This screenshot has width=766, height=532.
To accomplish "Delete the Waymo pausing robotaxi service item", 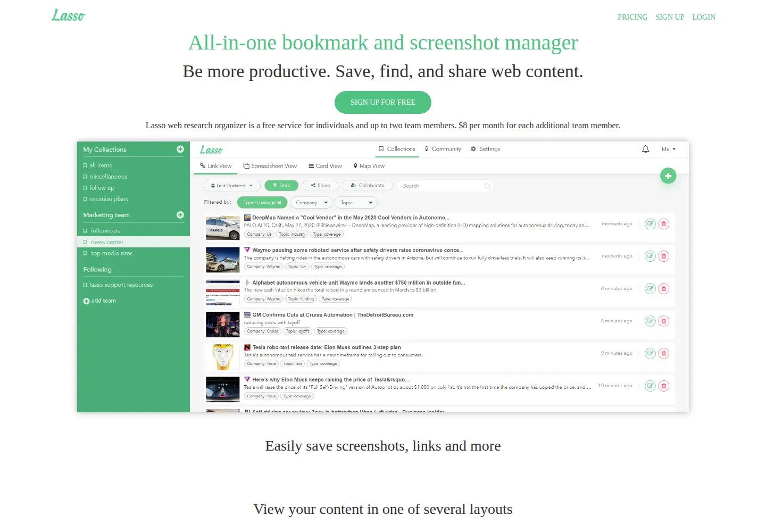I will coord(663,256).
